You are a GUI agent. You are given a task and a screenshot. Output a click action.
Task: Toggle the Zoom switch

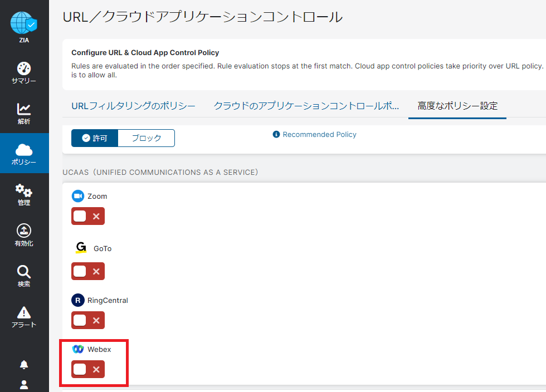88,216
